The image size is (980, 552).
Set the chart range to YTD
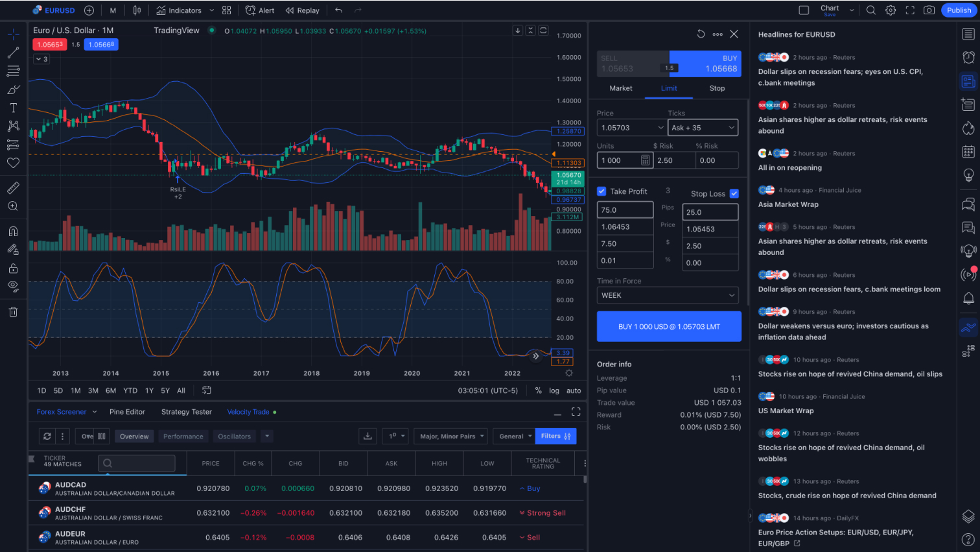(130, 390)
